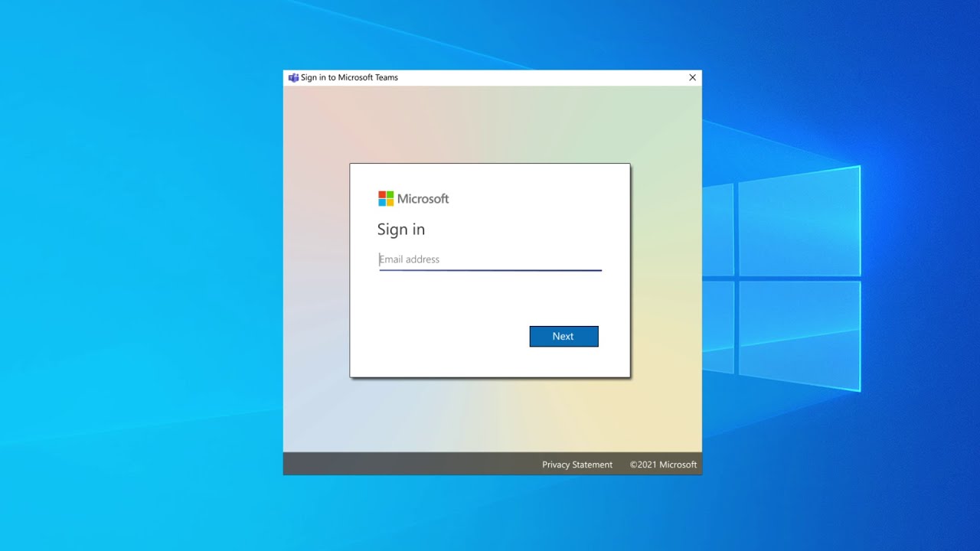Click the '©2021 Microsoft' footer text

click(x=663, y=465)
